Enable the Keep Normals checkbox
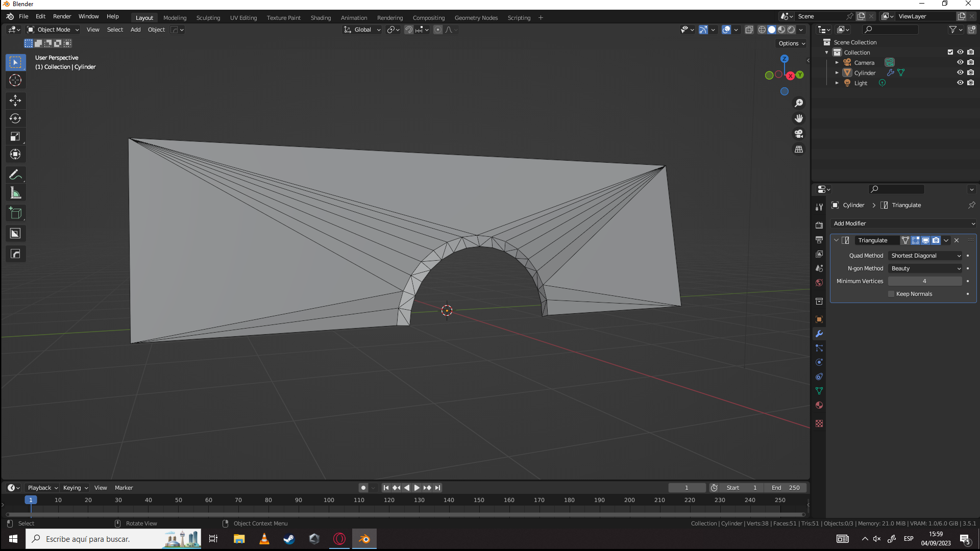 point(891,294)
